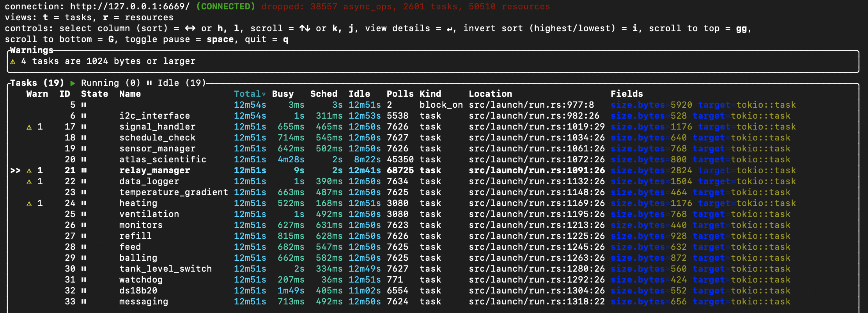Viewport: 868px width, 313px height.
Task: Select the Busy column header
Action: coord(283,94)
